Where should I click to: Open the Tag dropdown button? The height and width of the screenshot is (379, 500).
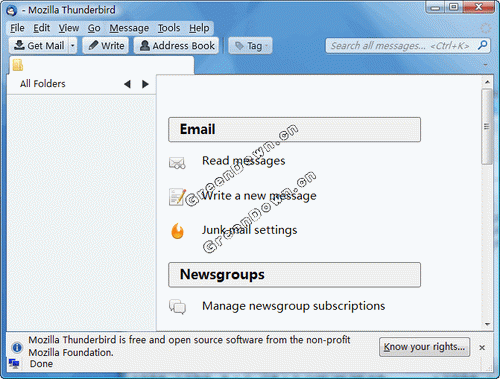click(x=250, y=46)
